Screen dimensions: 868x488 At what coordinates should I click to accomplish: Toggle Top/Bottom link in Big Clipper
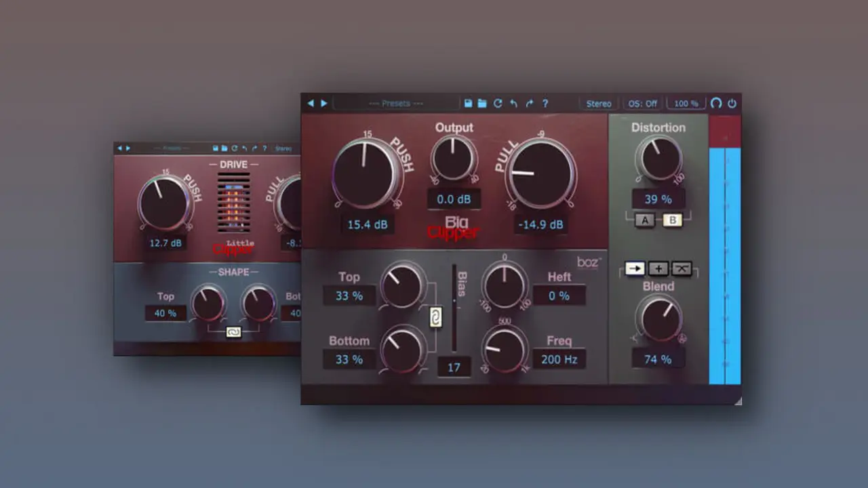(x=436, y=317)
